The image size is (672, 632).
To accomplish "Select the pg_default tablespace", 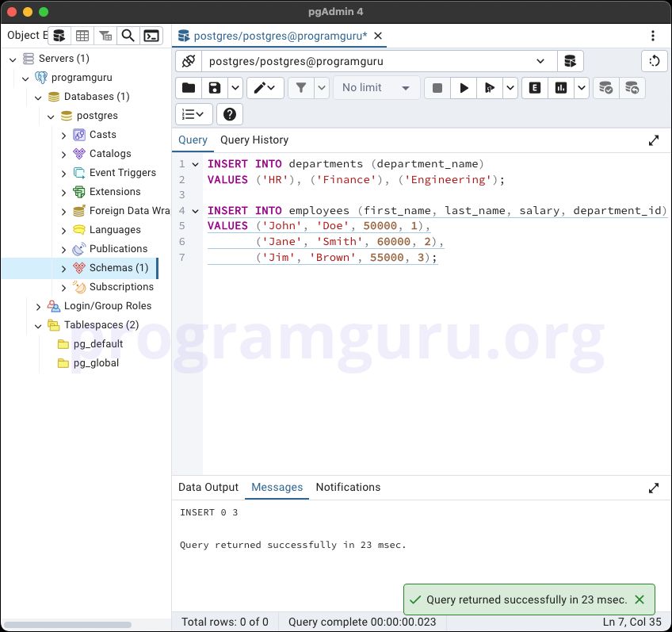I will pos(97,344).
